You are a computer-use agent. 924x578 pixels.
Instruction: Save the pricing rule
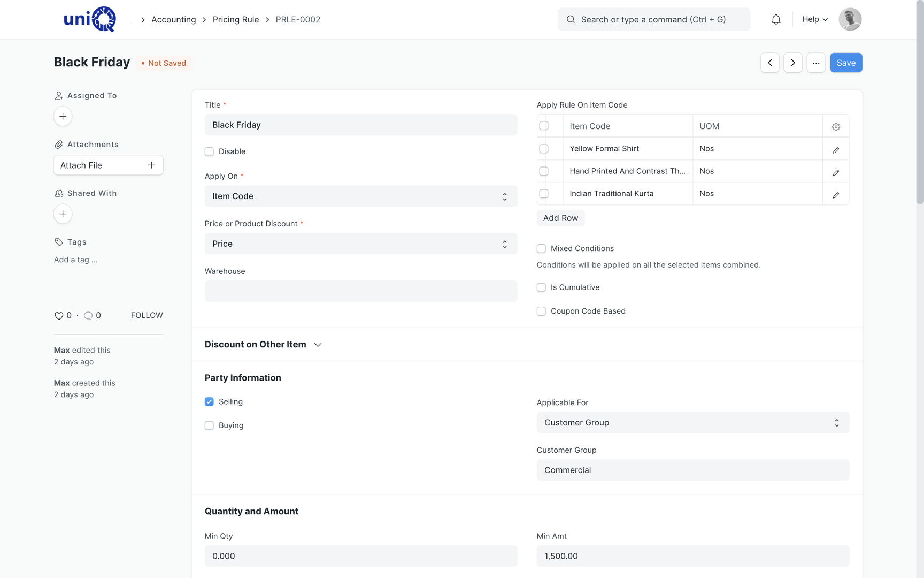(845, 63)
